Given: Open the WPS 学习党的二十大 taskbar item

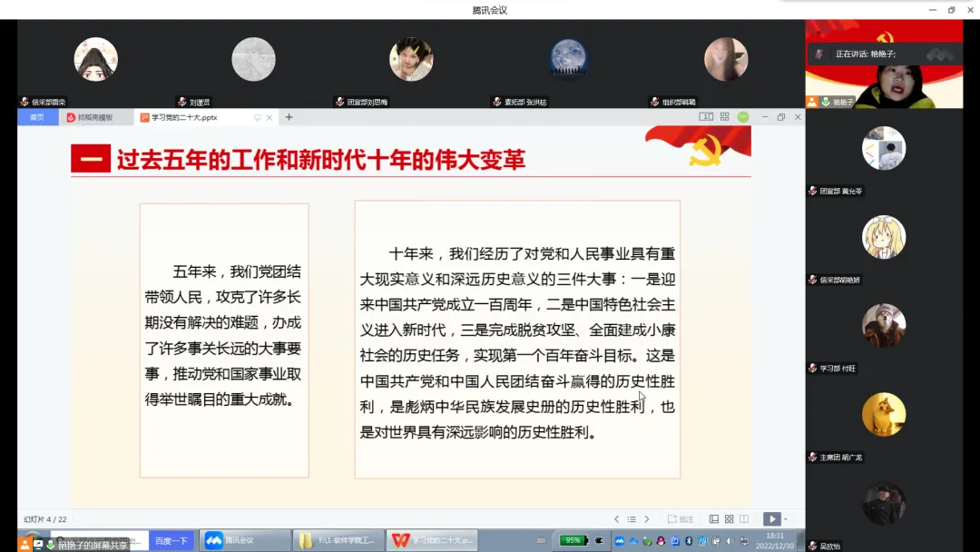Looking at the screenshot, I should click(433, 540).
